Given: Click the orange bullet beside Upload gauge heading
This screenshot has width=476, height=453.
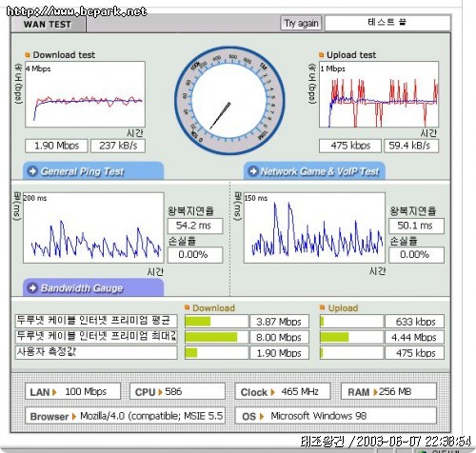Looking at the screenshot, I should pos(323,307).
